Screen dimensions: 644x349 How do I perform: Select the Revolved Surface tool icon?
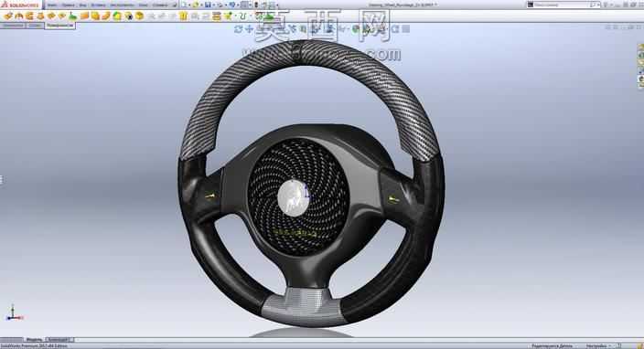tap(19, 16)
